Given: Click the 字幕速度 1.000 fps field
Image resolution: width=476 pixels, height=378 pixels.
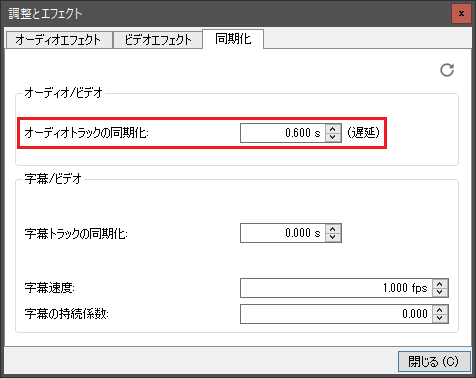Looking at the screenshot, I should (336, 288).
